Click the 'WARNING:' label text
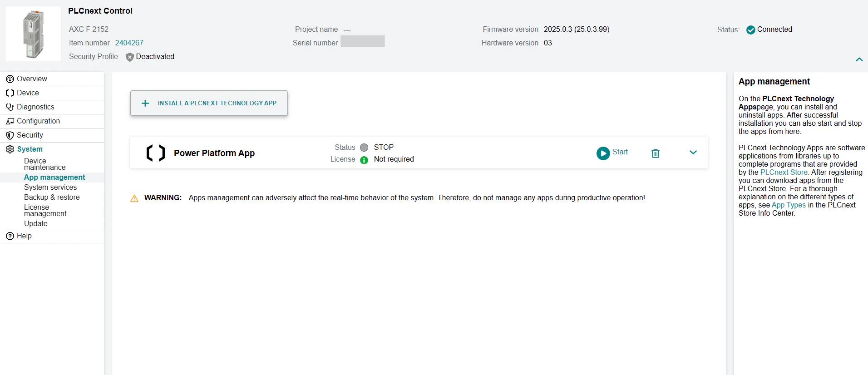This screenshot has width=868, height=375. point(163,198)
